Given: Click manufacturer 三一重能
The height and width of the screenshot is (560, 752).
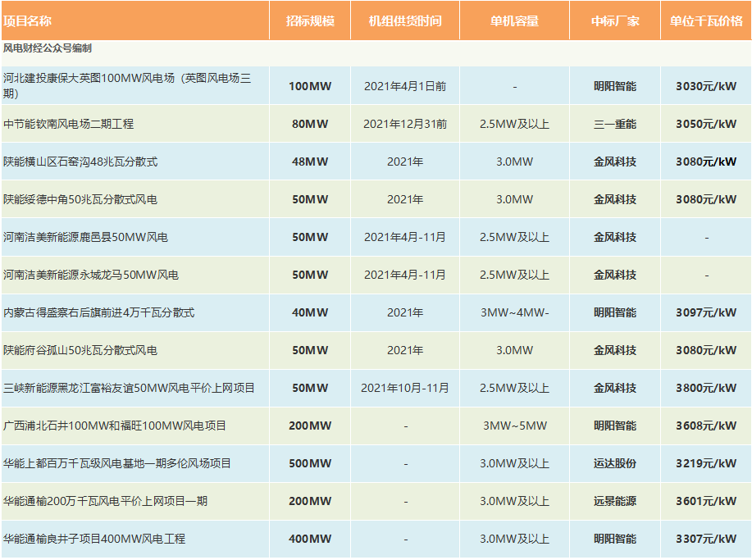Looking at the screenshot, I should click(x=615, y=124).
